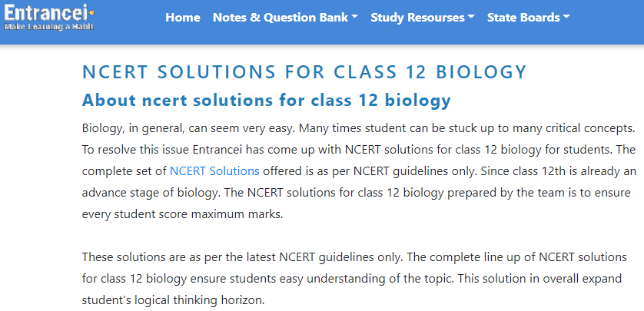Screen dimensions: 644x311
Task: Expand the Notes & Question Bank dropdown
Action: 285,17
